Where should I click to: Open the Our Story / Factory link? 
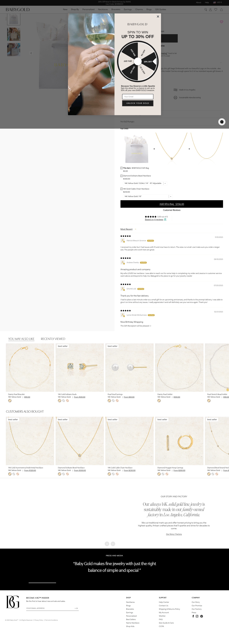174,534
